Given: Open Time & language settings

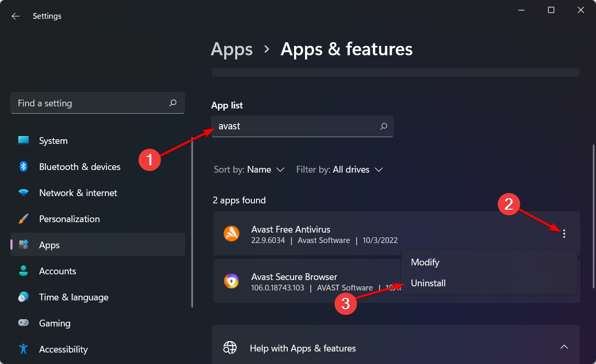Looking at the screenshot, I should [x=74, y=297].
